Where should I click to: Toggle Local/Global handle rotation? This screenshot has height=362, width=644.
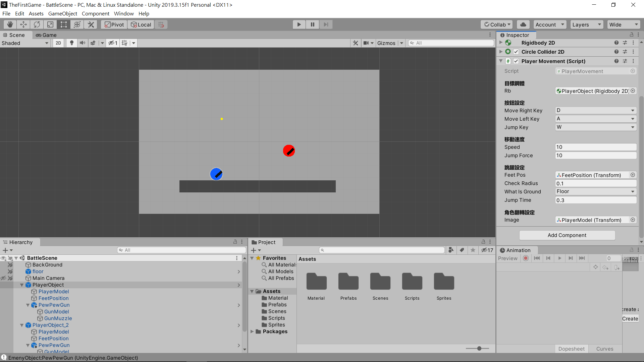(x=141, y=24)
